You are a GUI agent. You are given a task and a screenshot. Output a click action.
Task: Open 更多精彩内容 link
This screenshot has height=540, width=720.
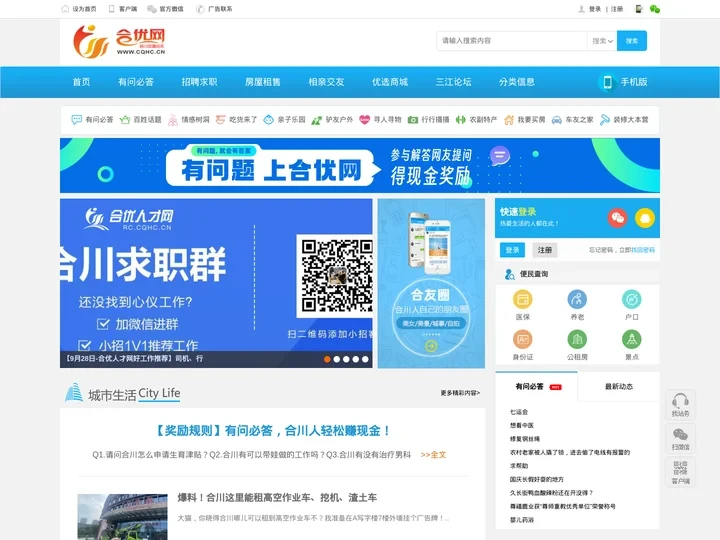pos(460,393)
